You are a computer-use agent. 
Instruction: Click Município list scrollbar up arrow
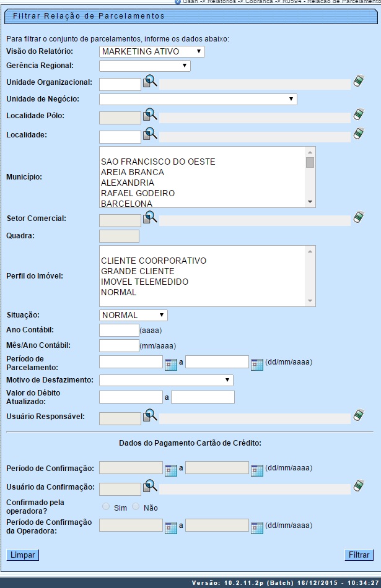pos(310,152)
